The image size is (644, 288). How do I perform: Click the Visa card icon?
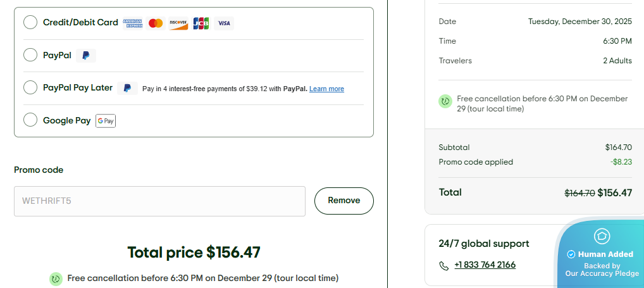coord(224,23)
